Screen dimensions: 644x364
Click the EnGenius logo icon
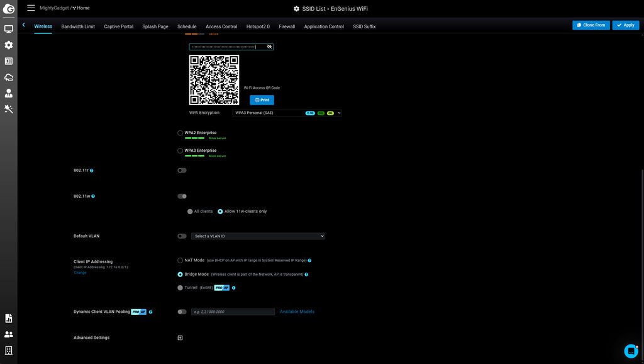tap(9, 9)
